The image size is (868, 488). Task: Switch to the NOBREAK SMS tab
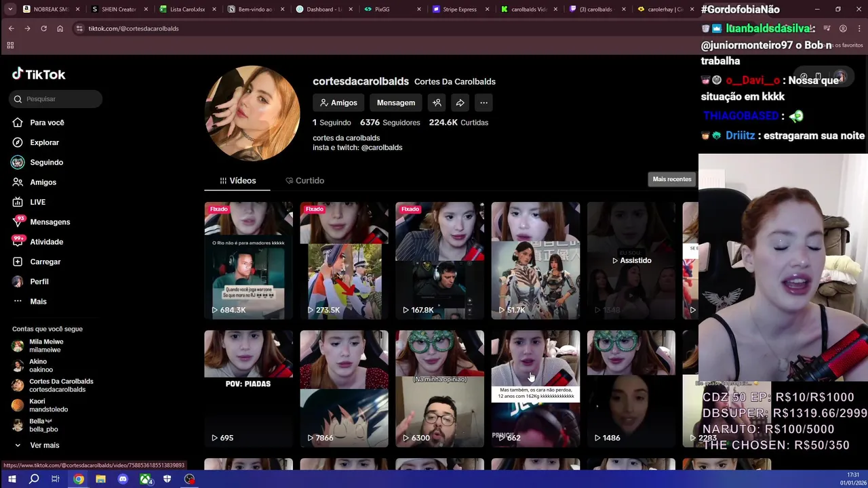point(51,9)
